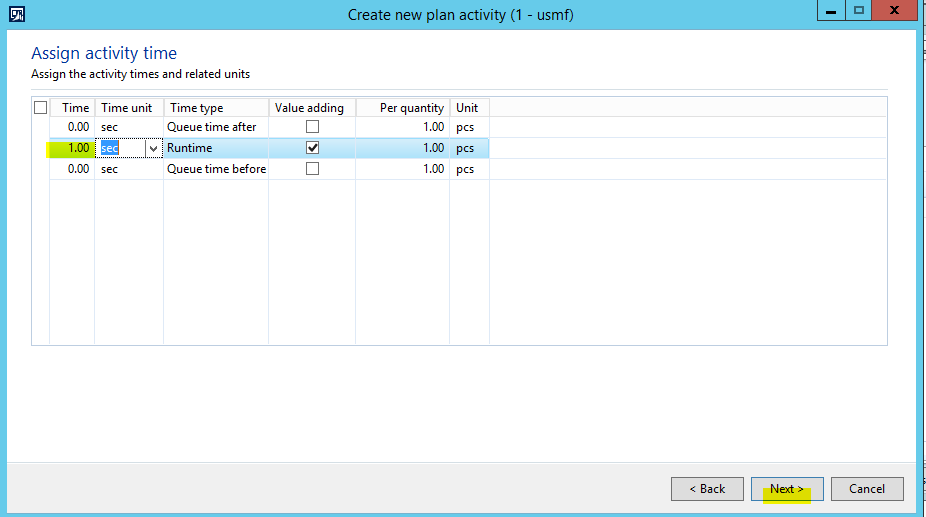Cancel the plan activity wizard
The image size is (926, 517).
(x=867, y=489)
